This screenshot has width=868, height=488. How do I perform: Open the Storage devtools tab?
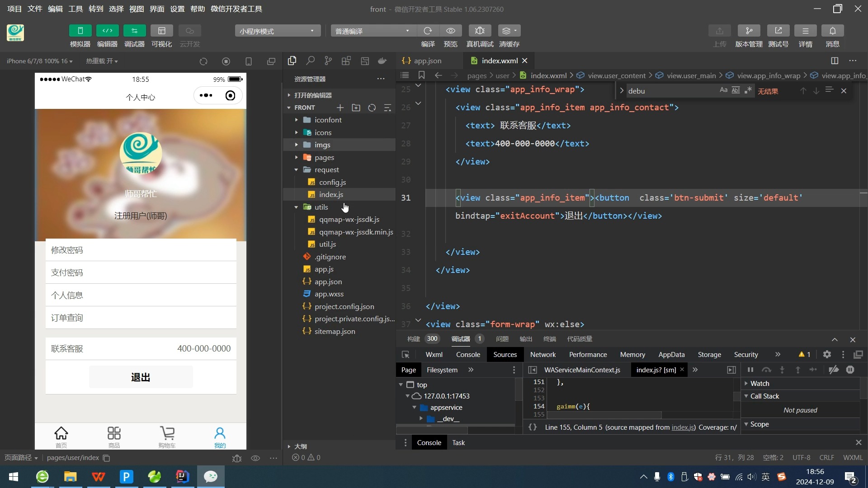click(709, 355)
